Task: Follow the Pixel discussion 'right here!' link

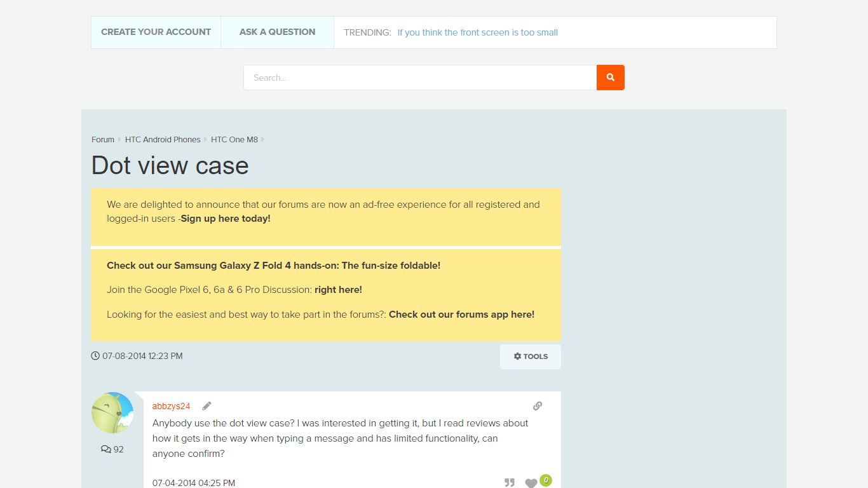Action: click(x=338, y=290)
